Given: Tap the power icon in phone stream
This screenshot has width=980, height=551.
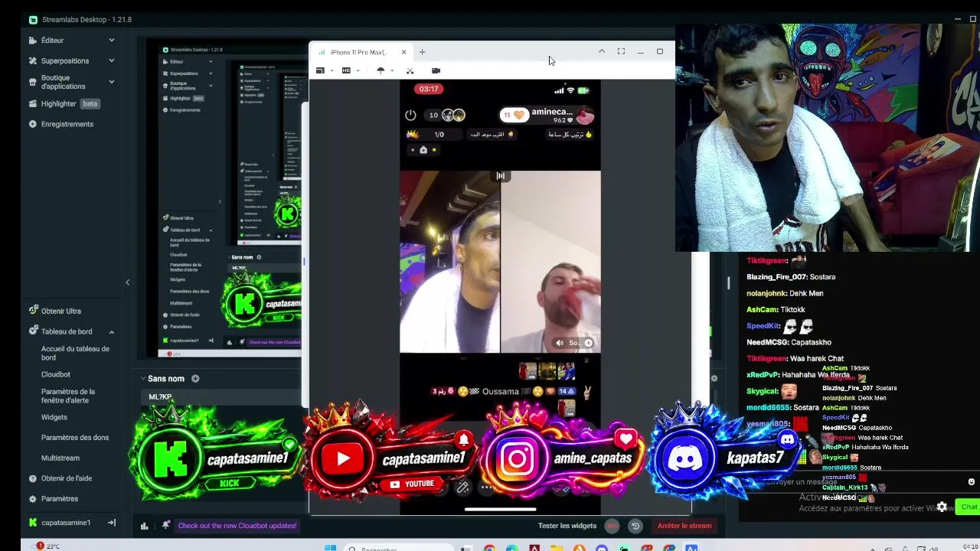Looking at the screenshot, I should point(410,115).
